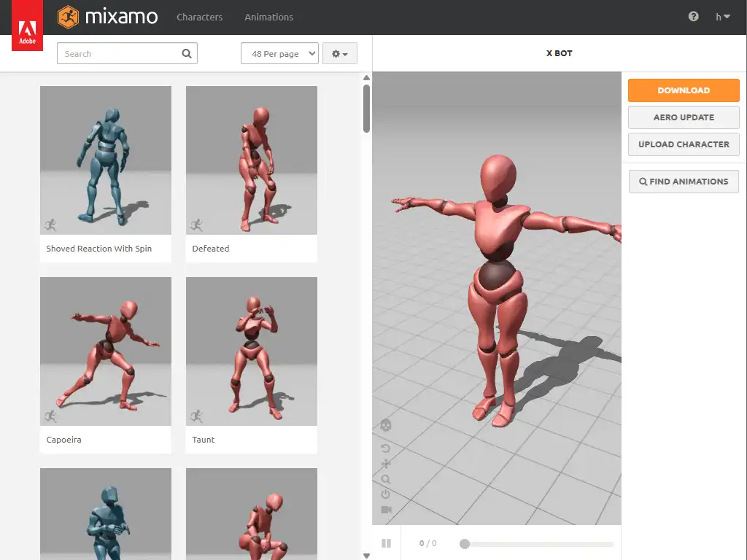The width and height of the screenshot is (747, 560).
Task: Select the Capoeira animation thumbnail
Action: (106, 351)
